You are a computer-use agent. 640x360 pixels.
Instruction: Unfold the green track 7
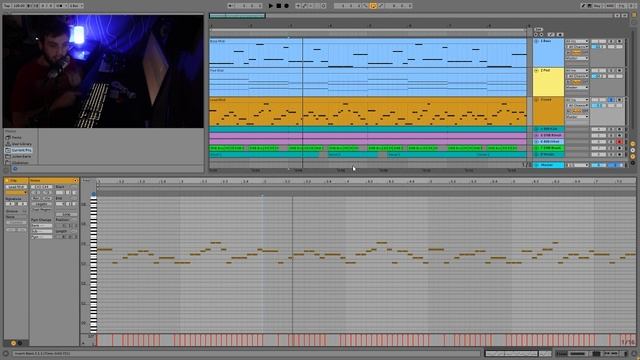pos(537,148)
